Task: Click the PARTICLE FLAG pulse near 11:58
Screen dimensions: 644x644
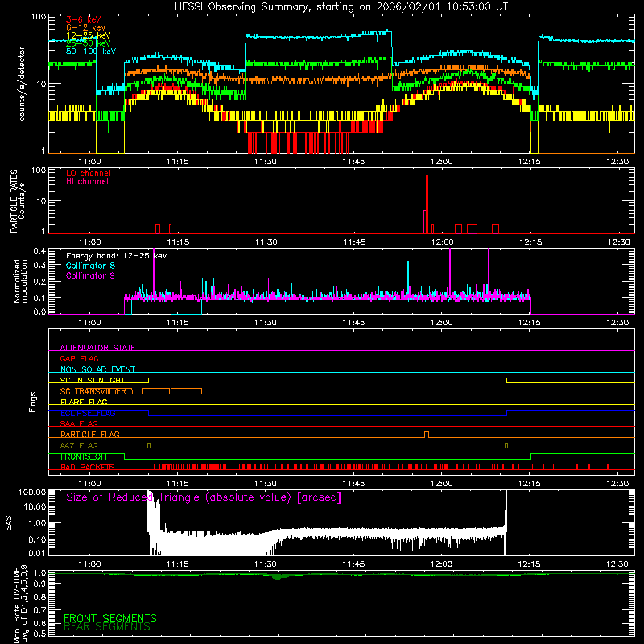Action: (427, 435)
